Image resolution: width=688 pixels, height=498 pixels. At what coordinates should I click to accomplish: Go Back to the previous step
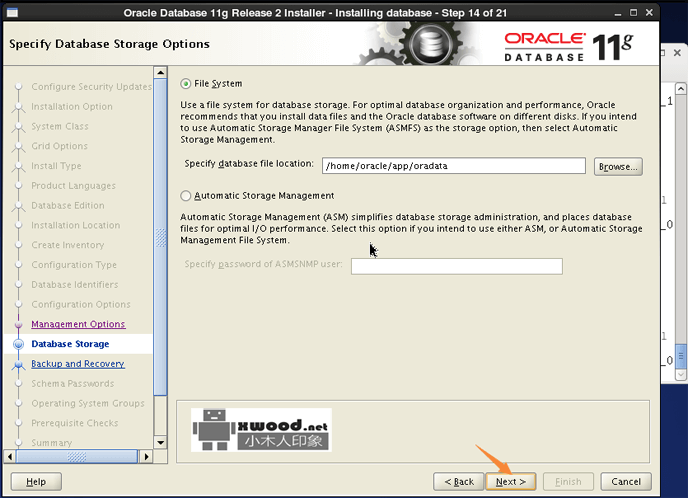click(x=456, y=481)
